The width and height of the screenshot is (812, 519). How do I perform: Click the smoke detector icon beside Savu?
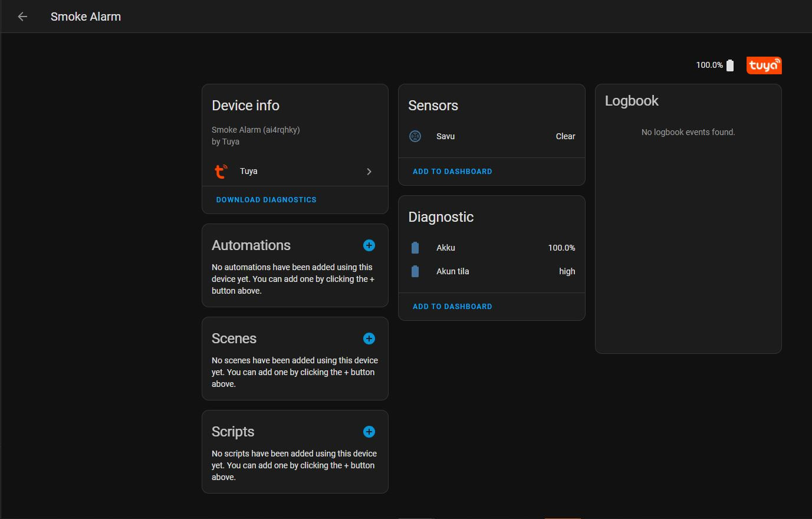click(415, 136)
